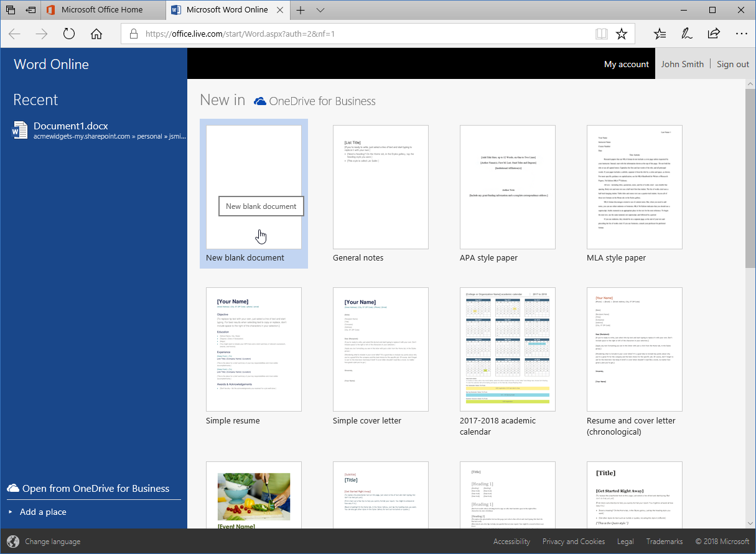Open Edge's Add notes ink tool
The width and height of the screenshot is (756, 554).
(x=686, y=34)
